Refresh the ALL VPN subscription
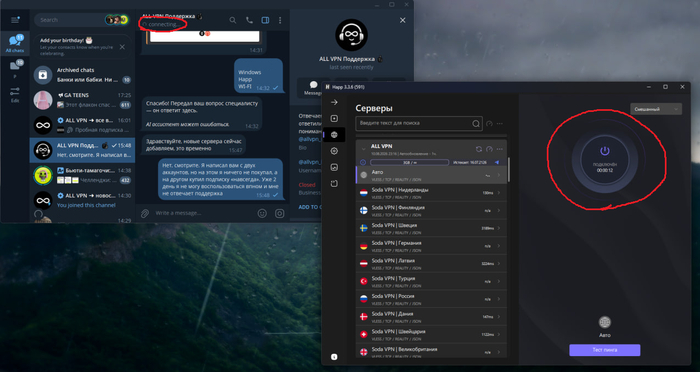Viewport: 700px width, 372px height. (x=479, y=149)
